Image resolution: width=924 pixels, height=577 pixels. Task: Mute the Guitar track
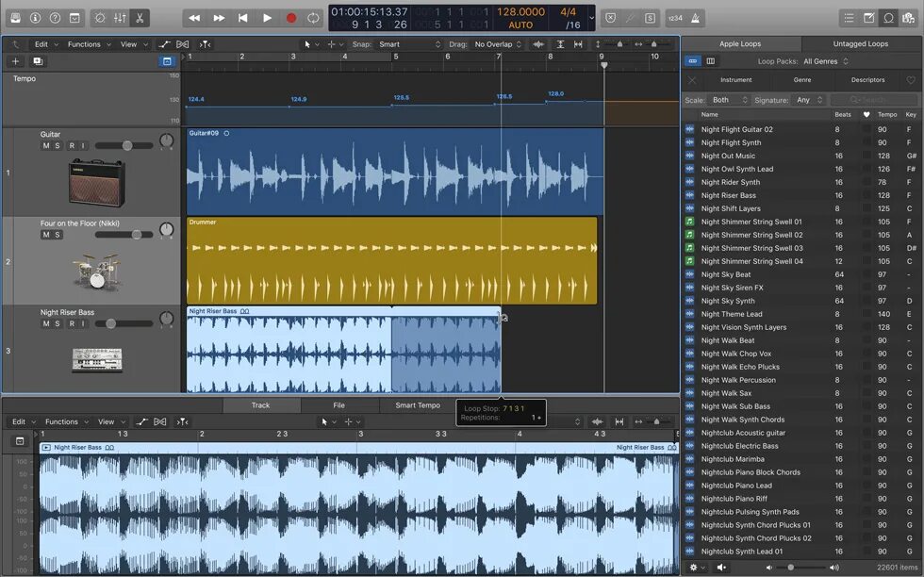point(45,145)
